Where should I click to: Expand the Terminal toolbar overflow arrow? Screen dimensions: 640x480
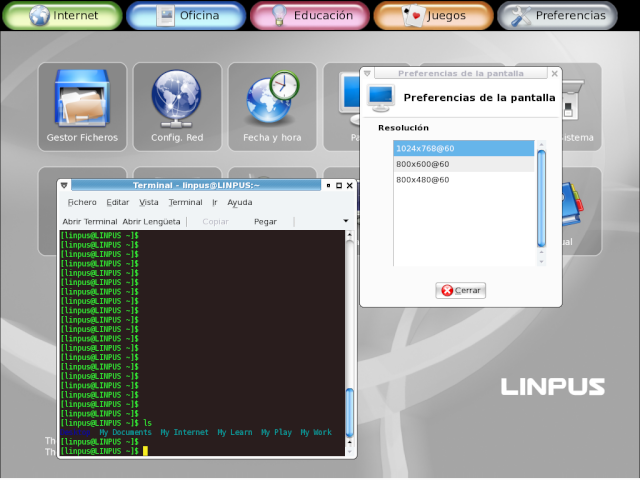[346, 221]
